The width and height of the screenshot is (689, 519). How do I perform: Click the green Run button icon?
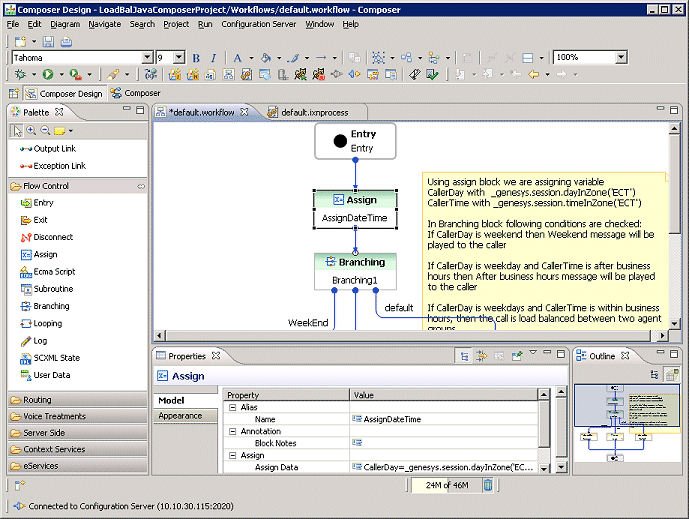point(48,74)
